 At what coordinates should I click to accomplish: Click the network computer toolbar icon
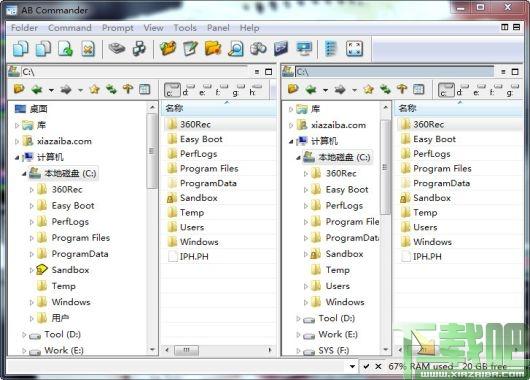304,49
